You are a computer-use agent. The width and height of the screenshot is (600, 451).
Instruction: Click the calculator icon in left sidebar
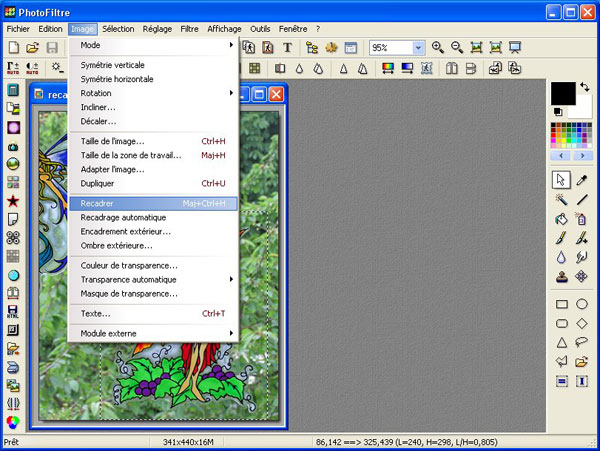point(13,90)
